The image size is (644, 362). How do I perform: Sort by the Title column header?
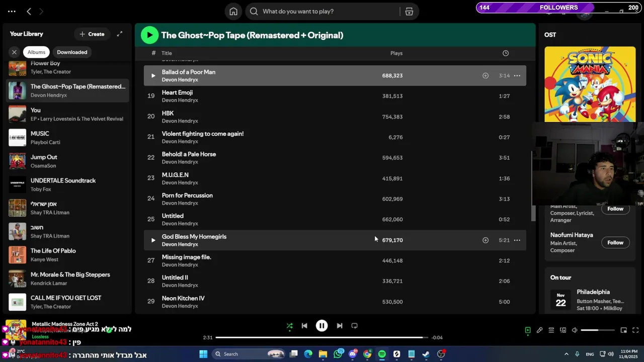coord(167,53)
